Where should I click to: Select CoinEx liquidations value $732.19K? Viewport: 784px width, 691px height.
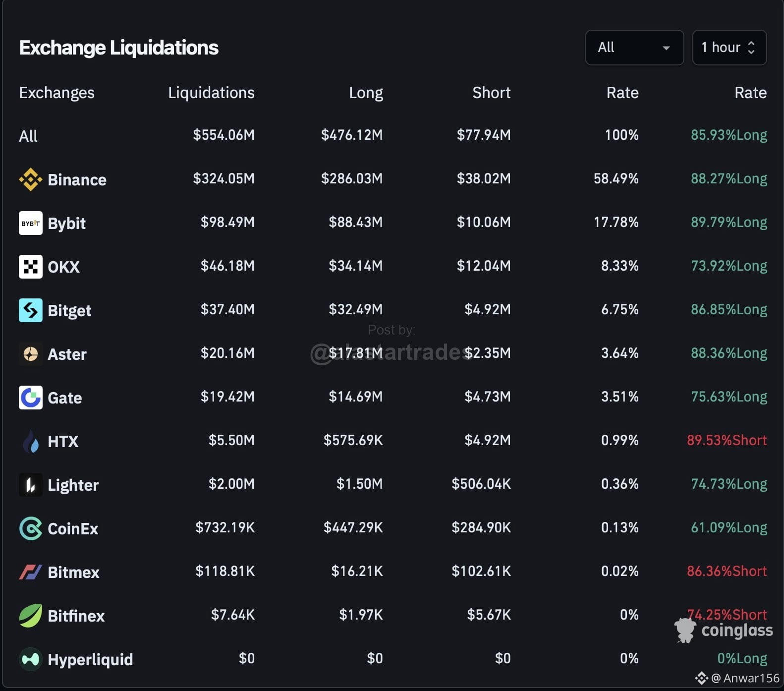click(225, 527)
